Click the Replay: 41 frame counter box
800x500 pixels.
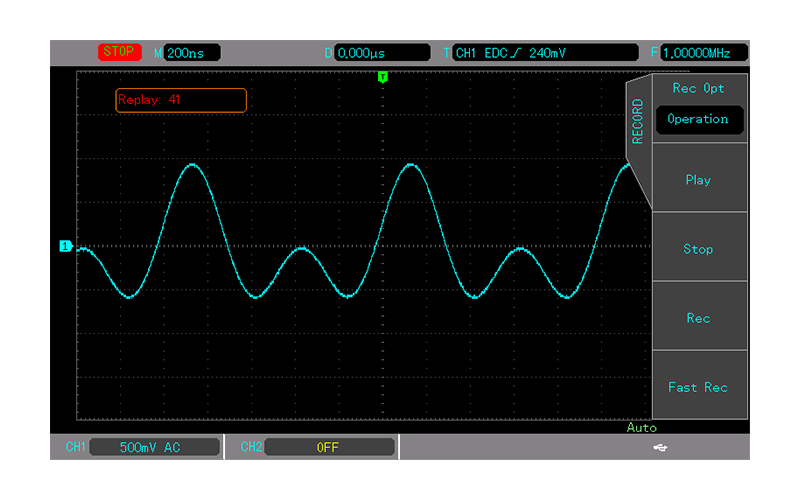pos(180,100)
